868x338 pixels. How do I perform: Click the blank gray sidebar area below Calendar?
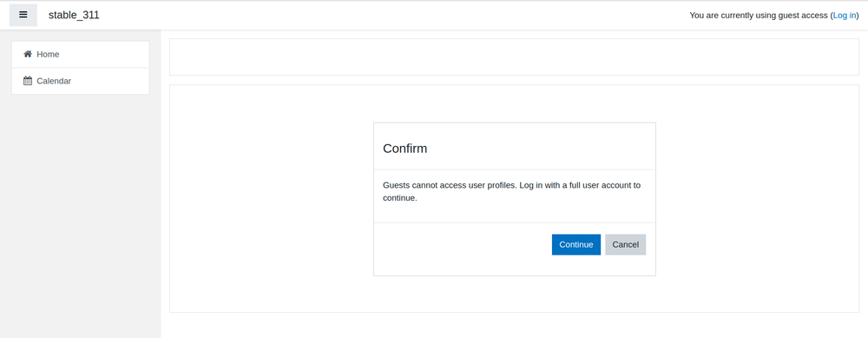[x=80, y=216]
